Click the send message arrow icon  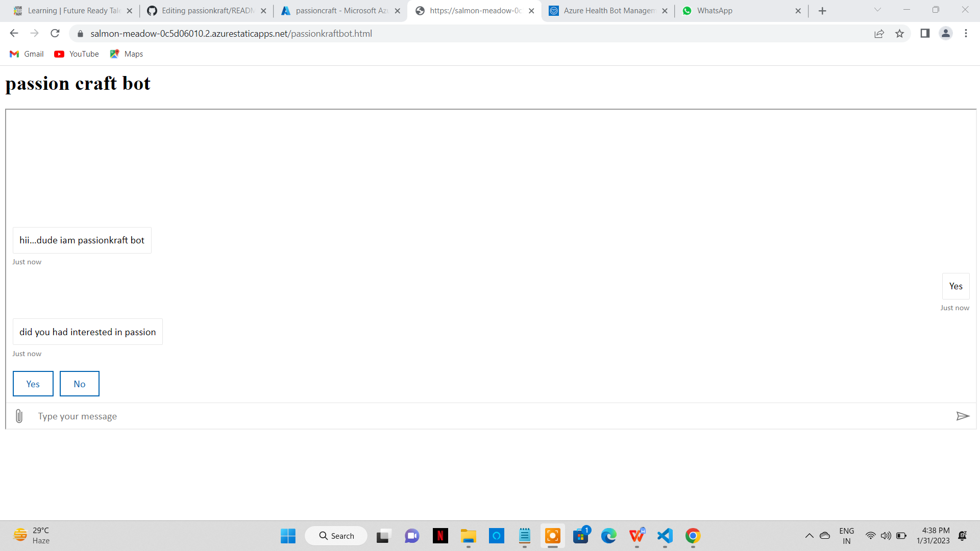click(x=962, y=416)
